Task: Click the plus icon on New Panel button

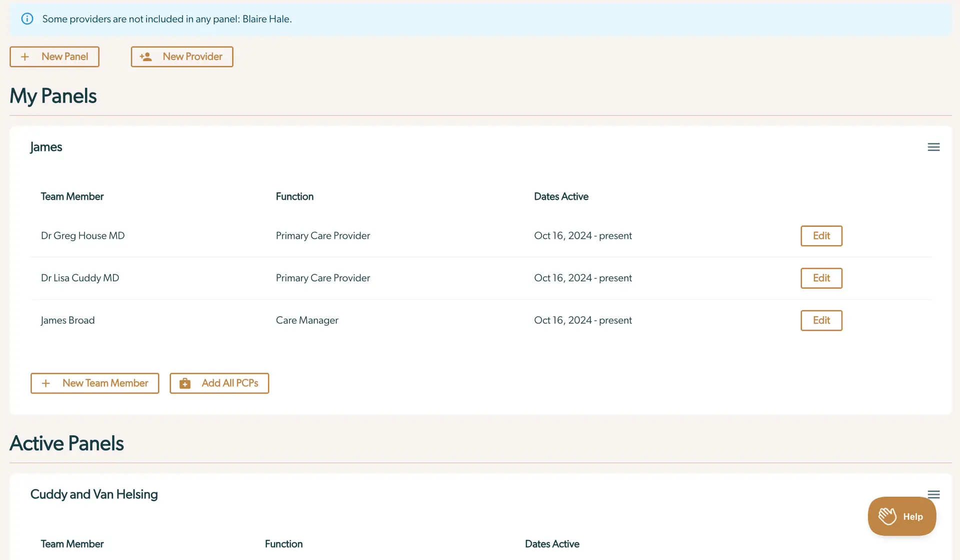Action: click(x=25, y=56)
